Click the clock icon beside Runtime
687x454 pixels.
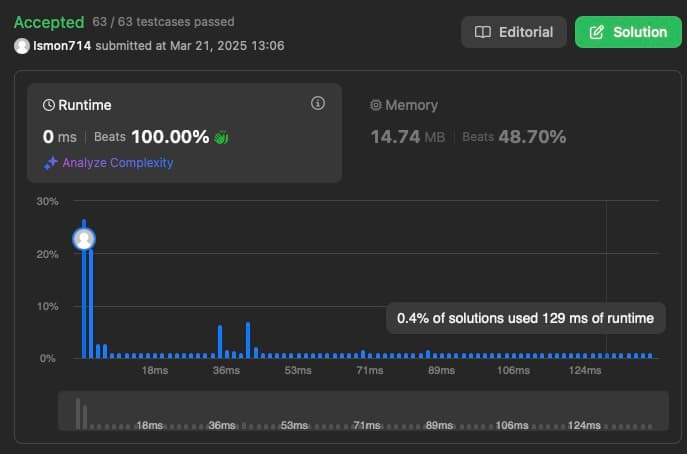click(x=49, y=105)
